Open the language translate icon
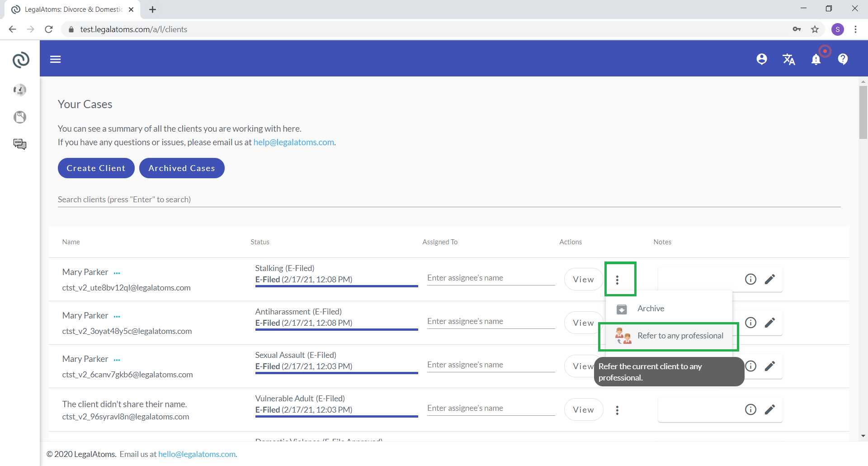This screenshot has width=868, height=466. click(788, 59)
